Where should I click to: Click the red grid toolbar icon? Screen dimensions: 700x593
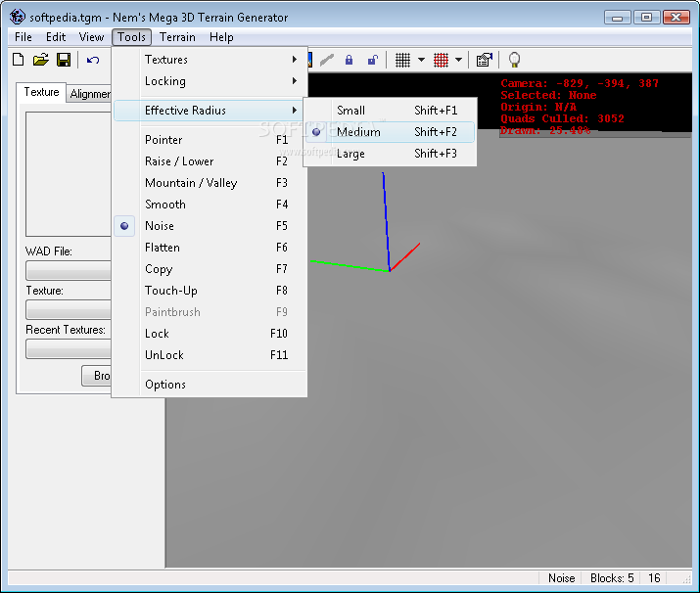441,60
